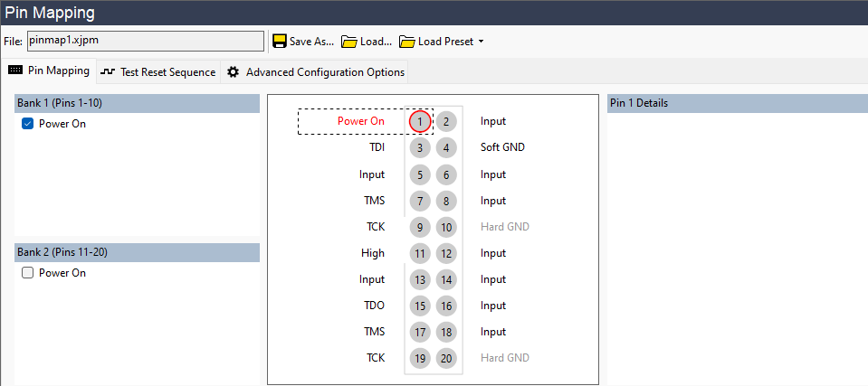868x386 pixels.
Task: Click the Load folder icon
Action: pos(348,42)
